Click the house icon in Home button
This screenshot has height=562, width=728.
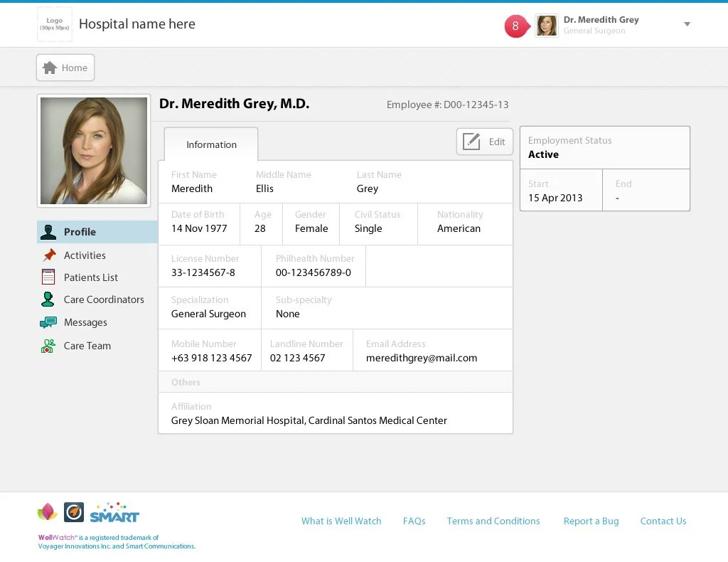point(50,68)
